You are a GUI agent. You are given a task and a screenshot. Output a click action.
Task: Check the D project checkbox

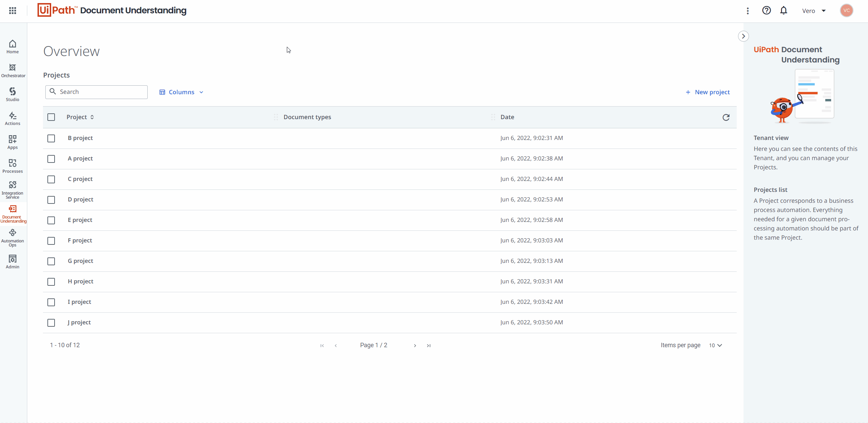(x=51, y=200)
